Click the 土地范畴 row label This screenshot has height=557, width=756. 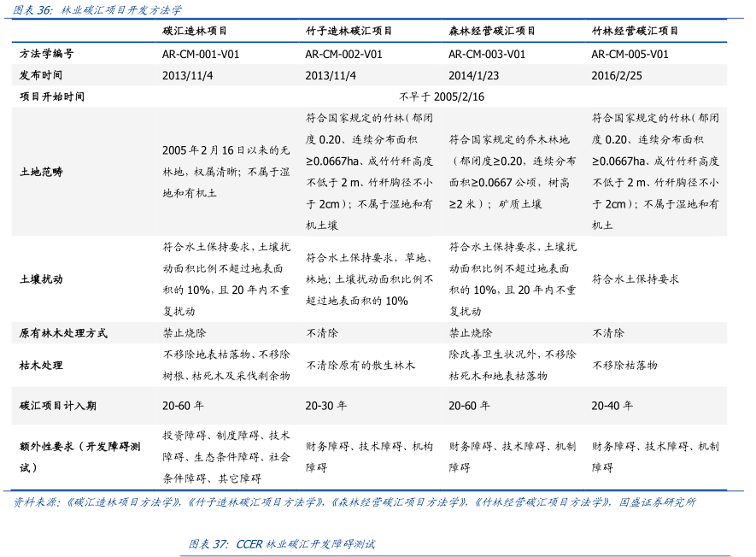[41, 172]
